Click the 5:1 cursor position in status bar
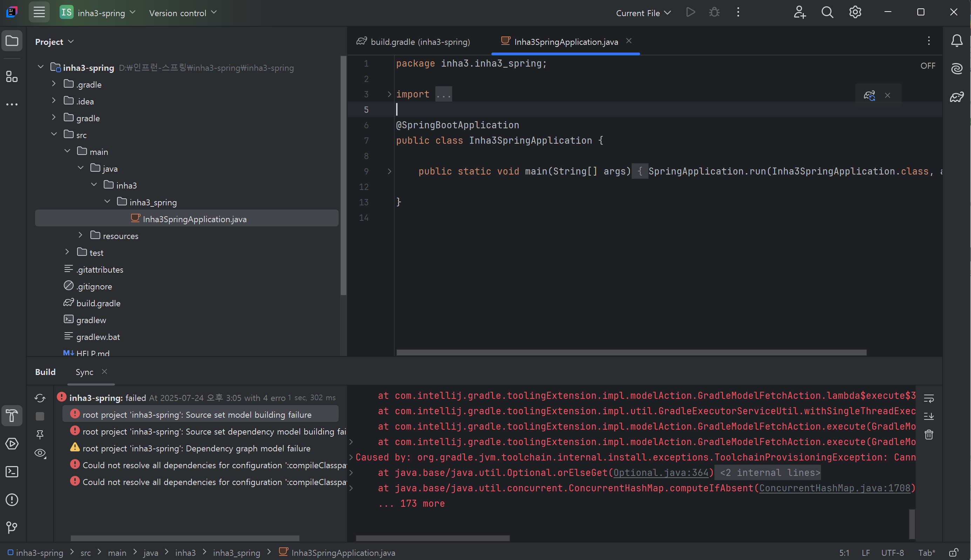The width and height of the screenshot is (971, 560). [844, 553]
